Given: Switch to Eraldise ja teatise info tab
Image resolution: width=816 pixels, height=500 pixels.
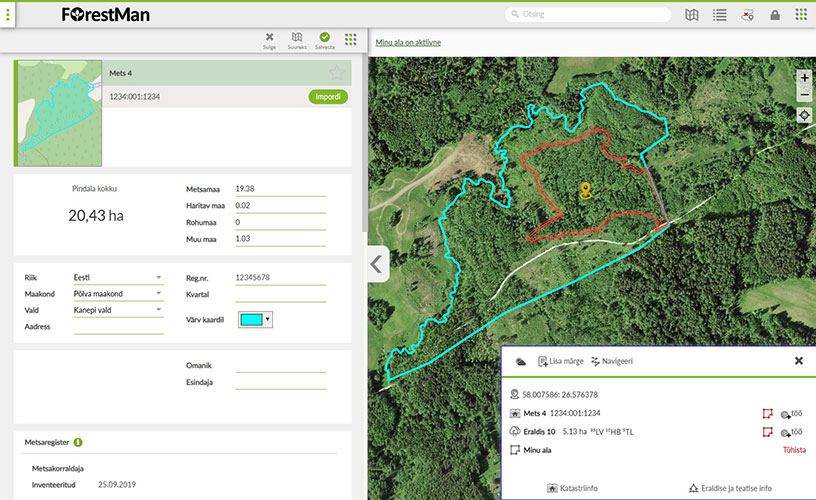Looking at the screenshot, I should click(x=730, y=488).
